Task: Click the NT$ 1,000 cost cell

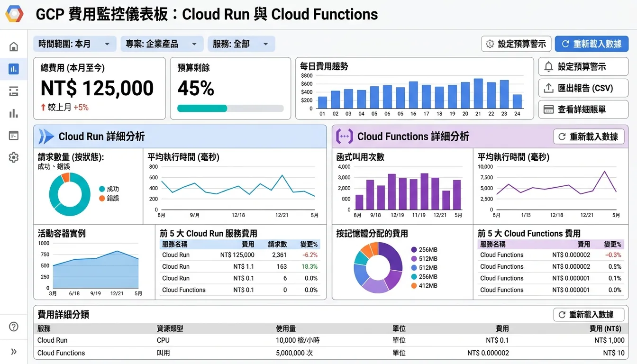Action: [610, 340]
